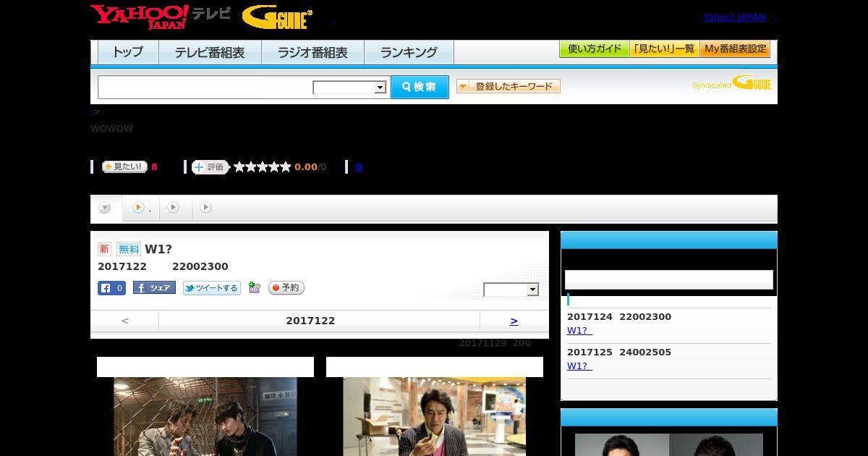Screen dimensions: 868x456
Task: Add program to calendar icon
Action: click(255, 287)
